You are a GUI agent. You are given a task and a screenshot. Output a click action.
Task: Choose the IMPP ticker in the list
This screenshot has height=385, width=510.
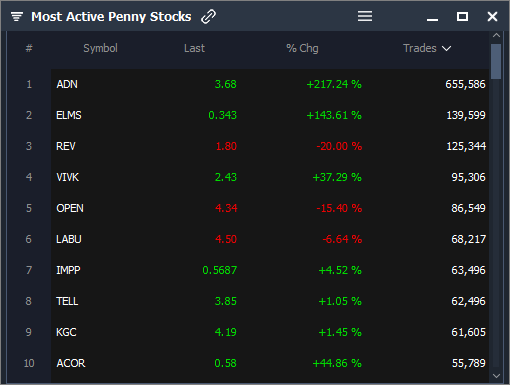(270, 270)
